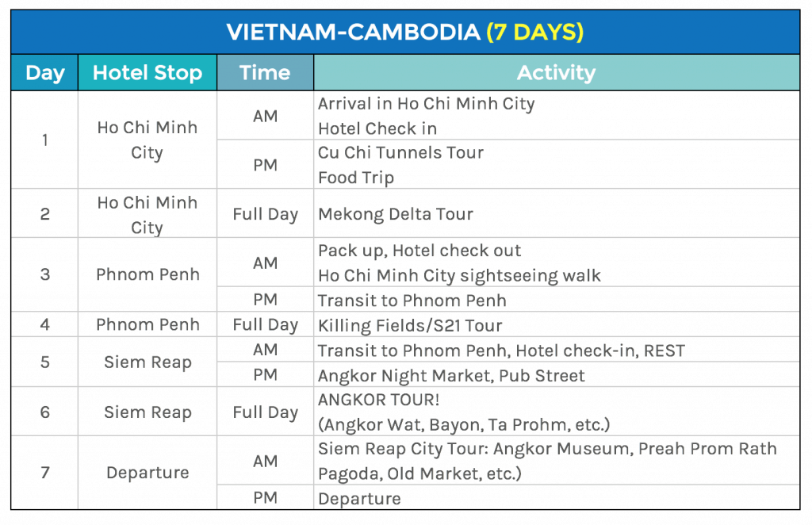Select the Killing Fields/S21 Tour cell
812x525 pixels.
[x=410, y=325]
